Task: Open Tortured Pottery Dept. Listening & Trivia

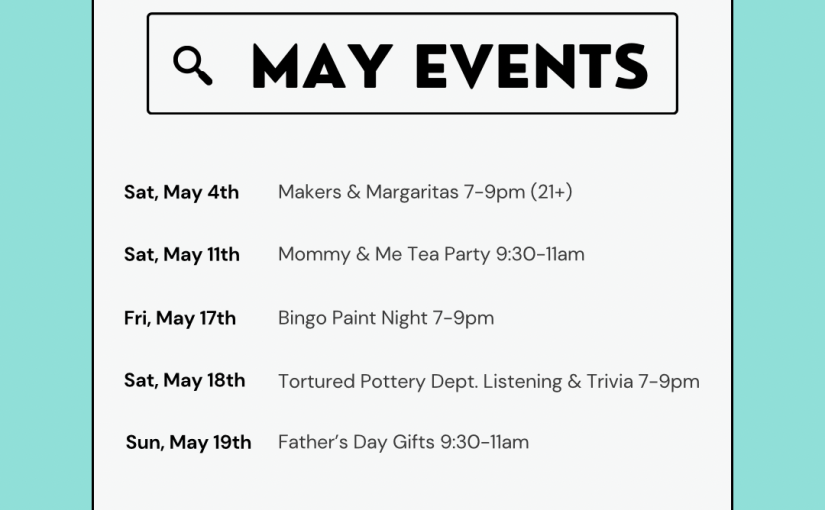Action: click(x=489, y=382)
